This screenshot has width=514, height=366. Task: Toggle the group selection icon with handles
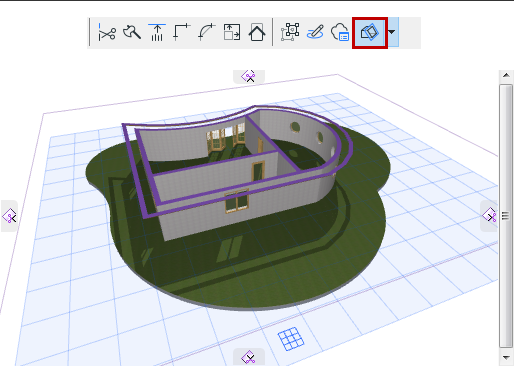[290, 32]
